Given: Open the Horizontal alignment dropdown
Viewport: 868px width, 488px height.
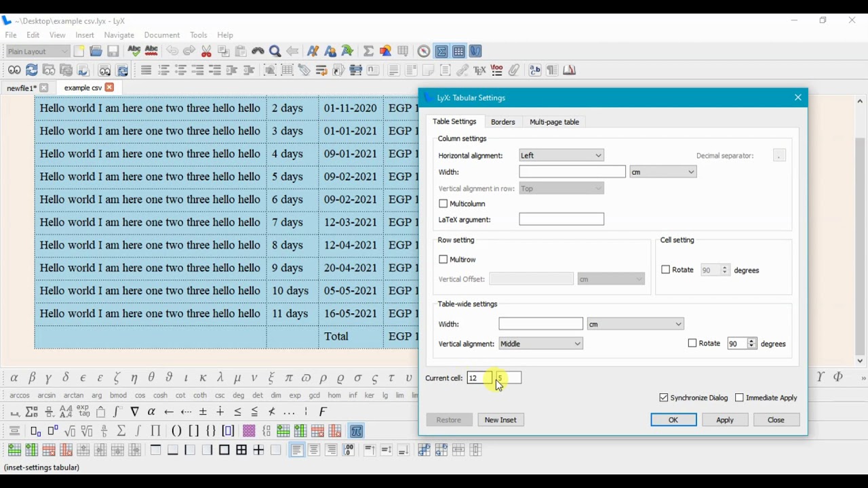Looking at the screenshot, I should click(561, 156).
